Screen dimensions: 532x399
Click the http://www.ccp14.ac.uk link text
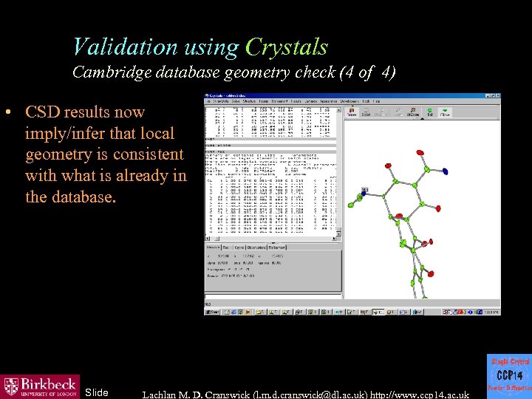(x=420, y=395)
